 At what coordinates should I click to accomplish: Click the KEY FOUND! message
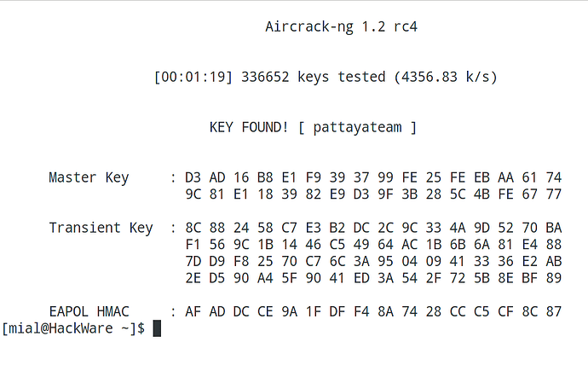coord(249,127)
